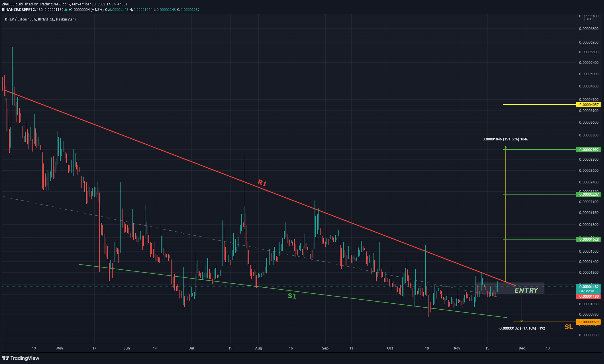Click the BINANCE:DREPBTC symbol header
Image resolution: width=604 pixels, height=364 pixels.
(22, 10)
